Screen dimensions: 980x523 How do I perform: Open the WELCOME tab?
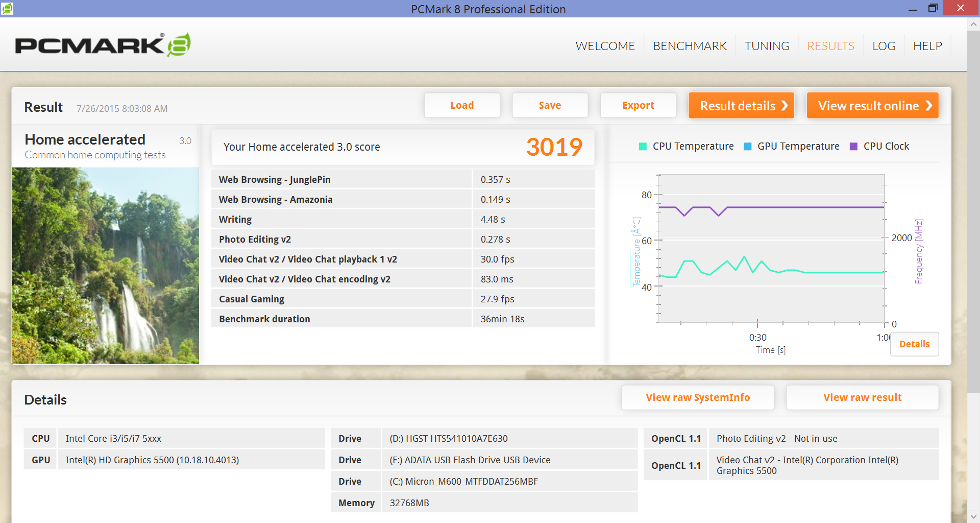[605, 46]
